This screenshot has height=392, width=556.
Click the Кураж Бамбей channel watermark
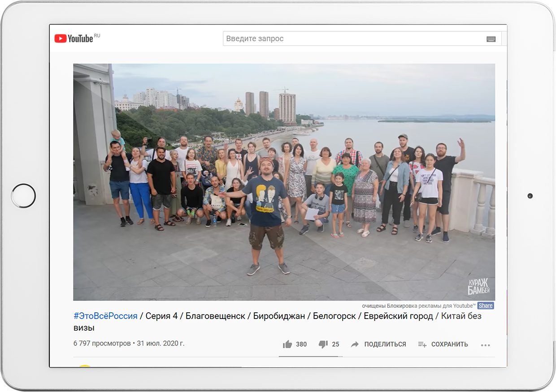pyautogui.click(x=478, y=286)
